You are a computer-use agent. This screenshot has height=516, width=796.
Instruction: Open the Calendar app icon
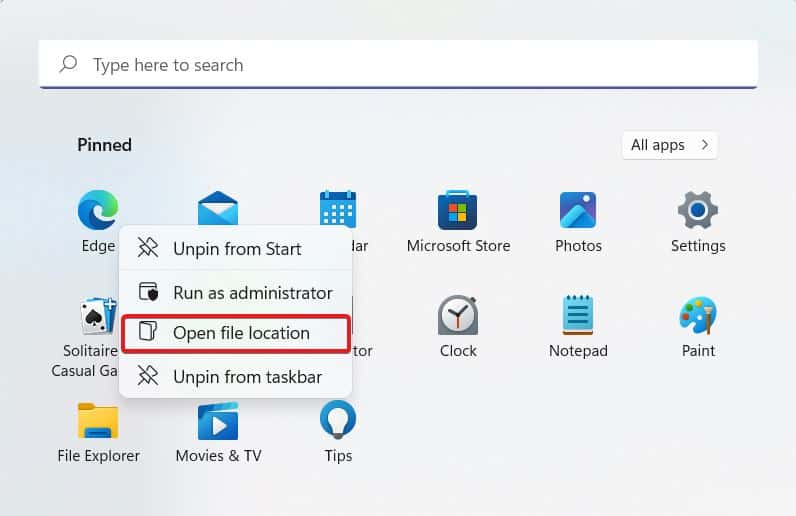338,208
